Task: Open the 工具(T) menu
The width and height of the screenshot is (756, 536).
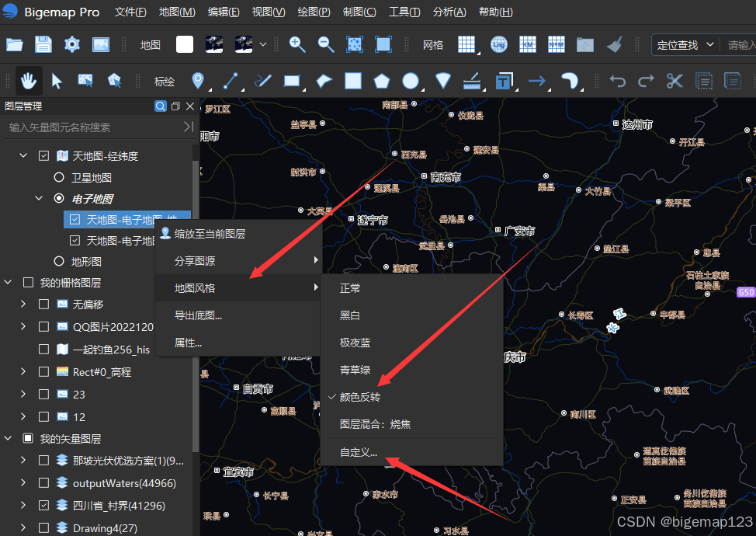Action: 404,12
